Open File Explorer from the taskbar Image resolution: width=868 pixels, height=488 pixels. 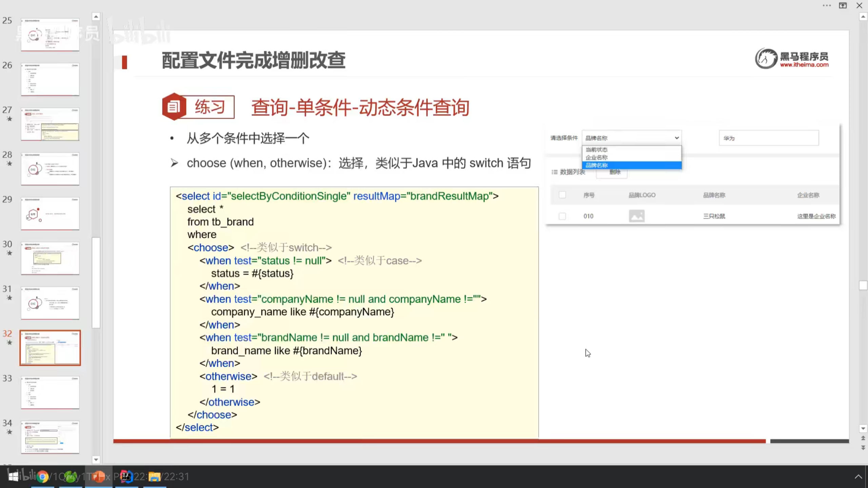tap(155, 477)
